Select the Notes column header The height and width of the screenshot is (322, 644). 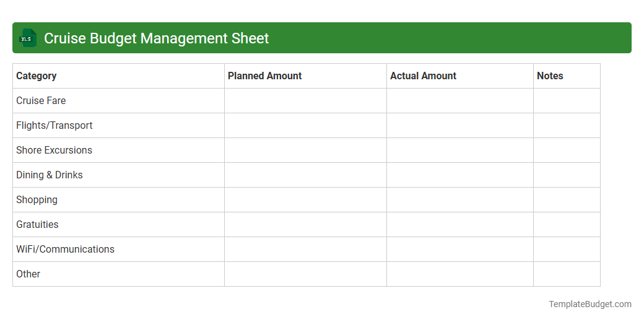[x=567, y=76]
